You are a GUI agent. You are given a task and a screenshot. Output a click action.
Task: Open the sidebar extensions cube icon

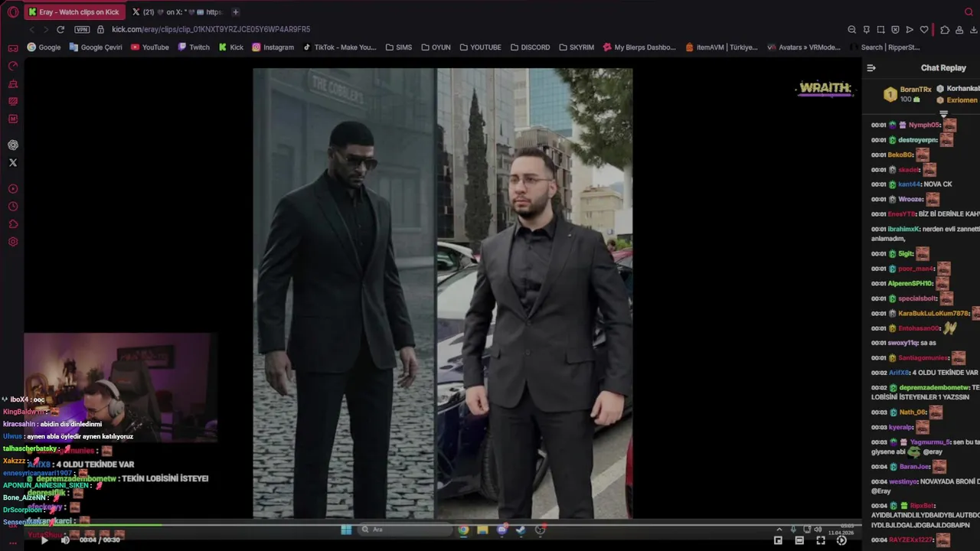click(13, 224)
